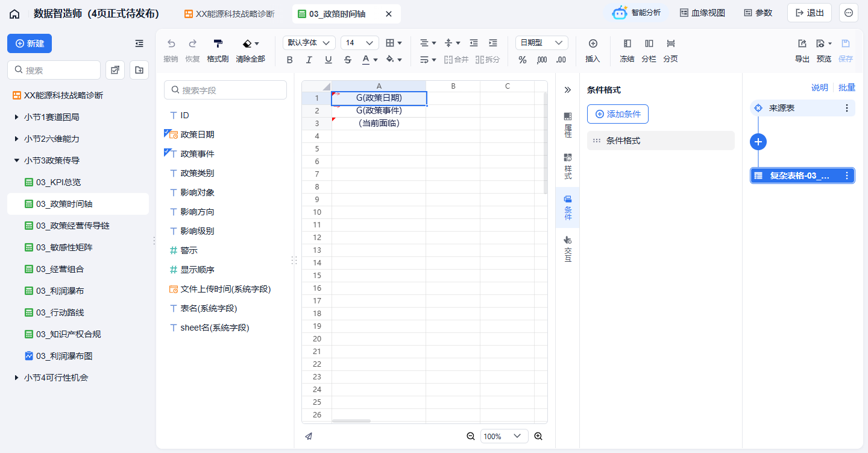Screen dimensions: 868x453
Task: Open the font size dropdown 14
Action: 360,43
